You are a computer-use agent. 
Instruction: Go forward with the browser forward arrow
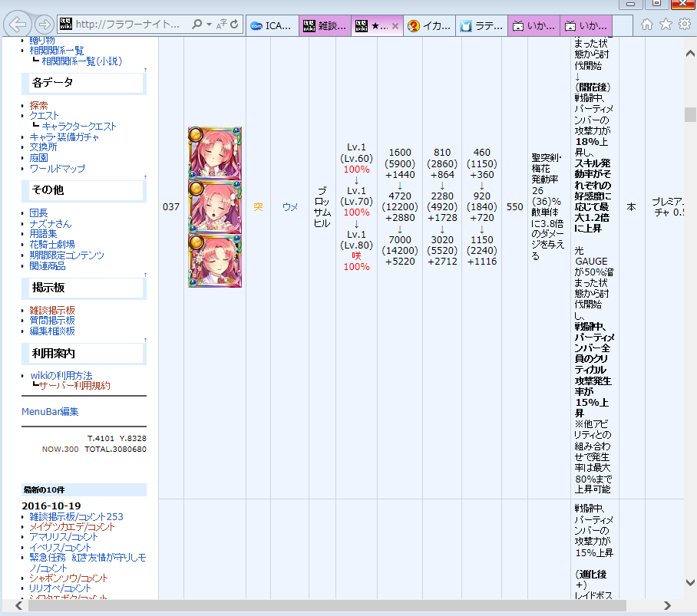[x=44, y=25]
